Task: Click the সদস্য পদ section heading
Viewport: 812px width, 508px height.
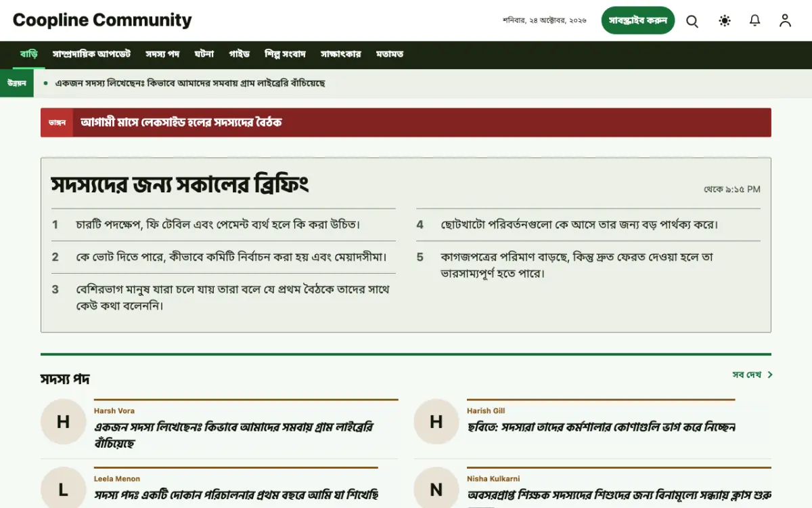Action: click(65, 379)
